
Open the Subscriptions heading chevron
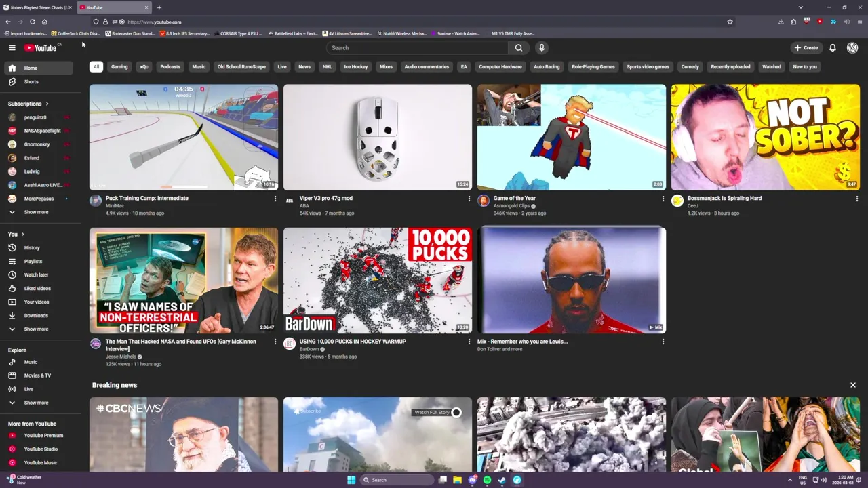[47, 104]
